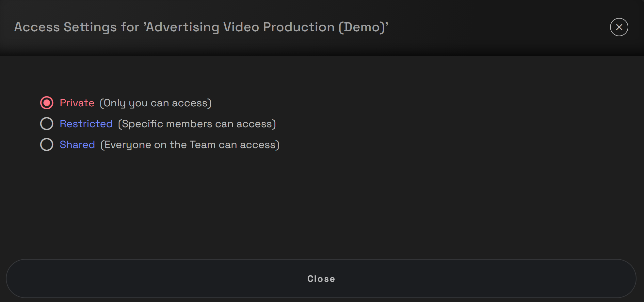Viewport: 644px width, 302px height.
Task: Click the filled dot inside Private option
Action: coord(47,103)
